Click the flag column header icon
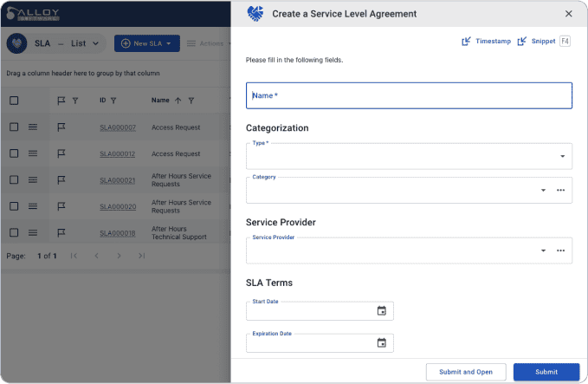 click(61, 101)
